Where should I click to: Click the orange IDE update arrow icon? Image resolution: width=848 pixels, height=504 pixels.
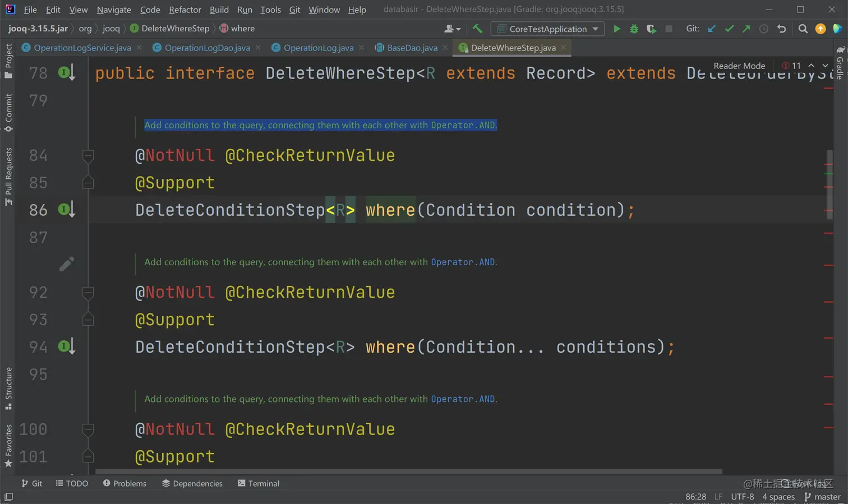821,29
